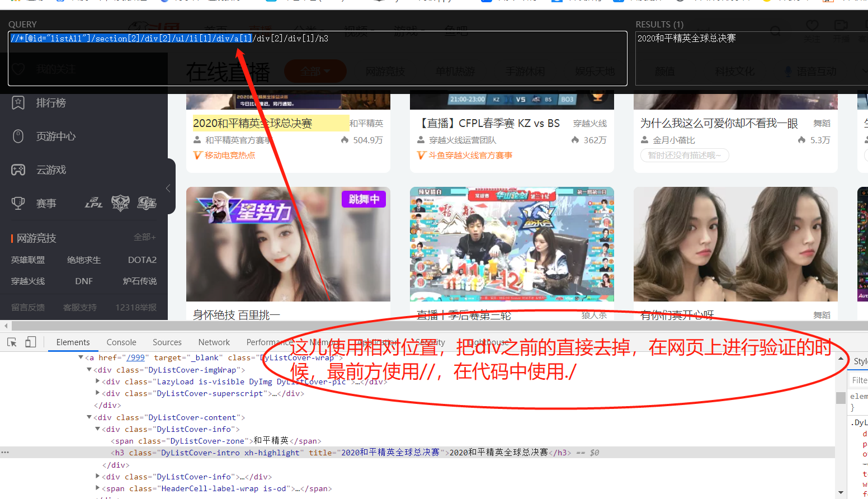Open the third league logo after KPL
The image size is (868, 499).
click(147, 203)
